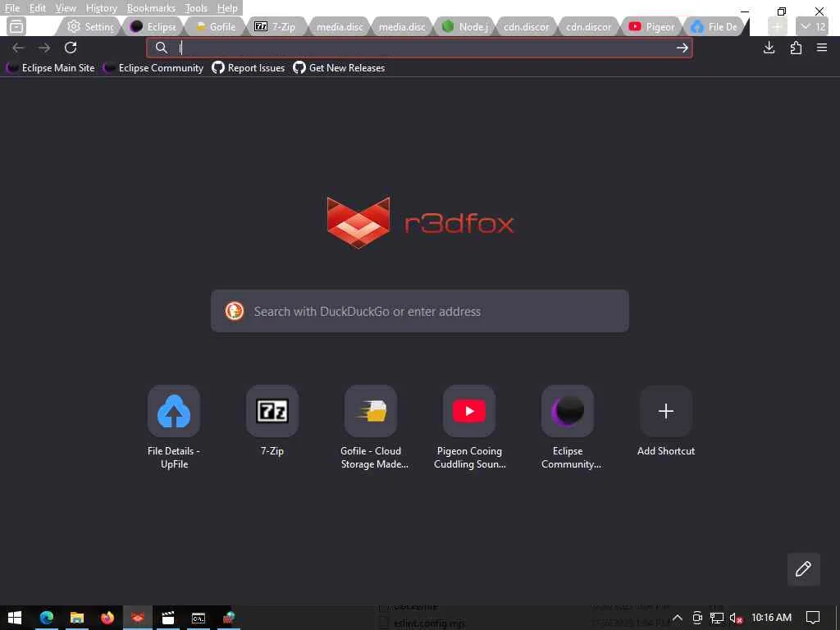Open the Edit menu

click(x=37, y=8)
